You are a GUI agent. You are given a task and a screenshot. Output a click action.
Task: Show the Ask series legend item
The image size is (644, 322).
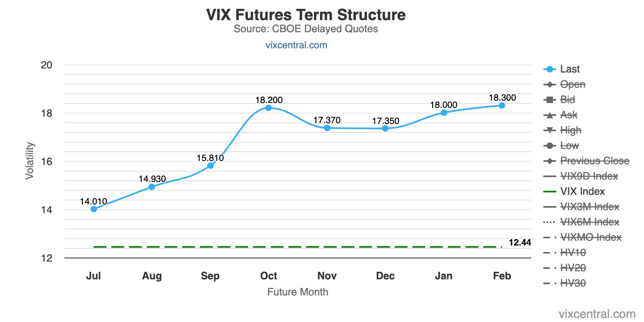[x=568, y=115]
